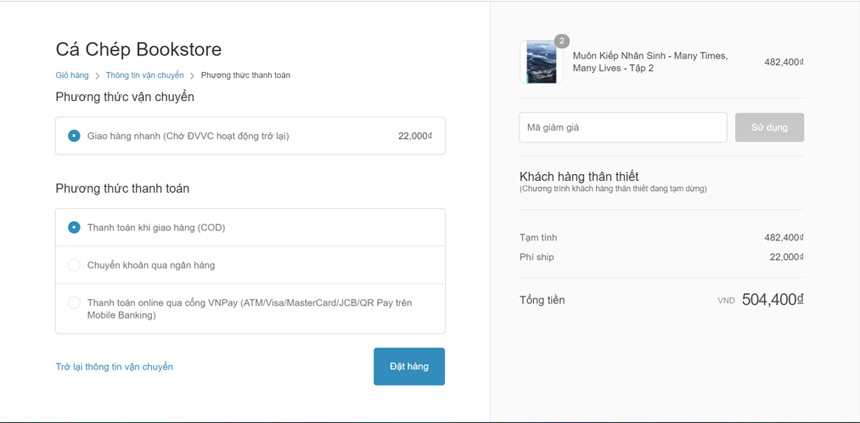Focus the Mã giảm giá input field
The image size is (860, 423).
pyautogui.click(x=622, y=127)
